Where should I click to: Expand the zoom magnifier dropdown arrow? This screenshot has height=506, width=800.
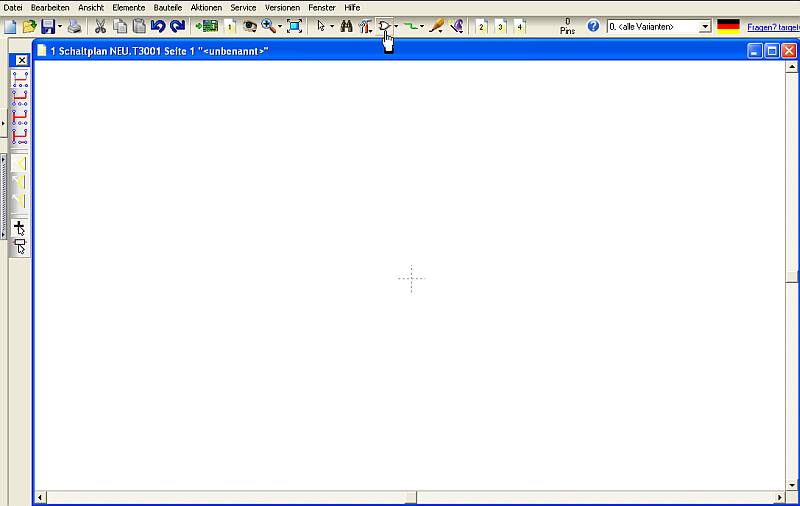(279, 26)
